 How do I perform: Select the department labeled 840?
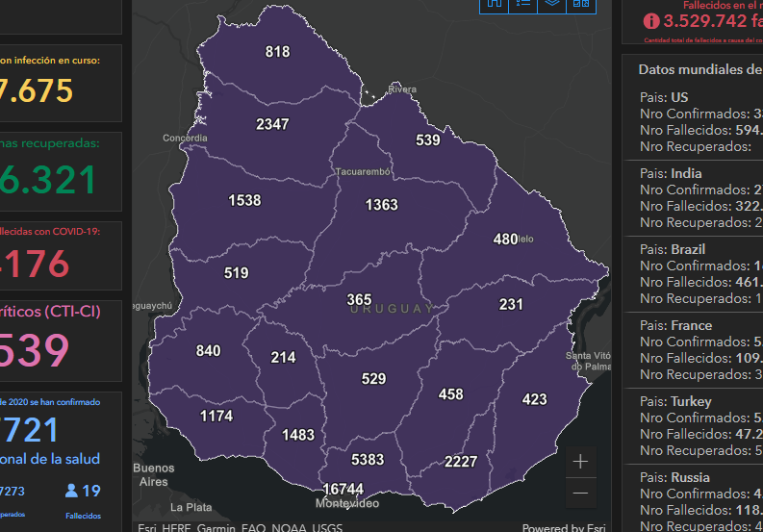click(x=208, y=350)
